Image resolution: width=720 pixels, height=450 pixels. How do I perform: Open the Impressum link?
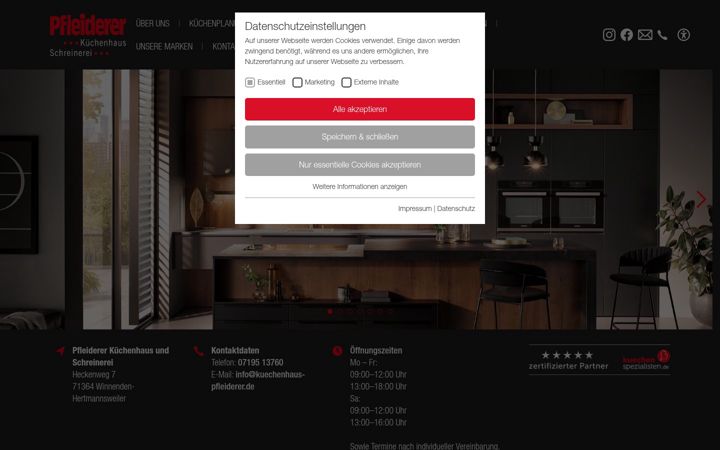pos(415,208)
